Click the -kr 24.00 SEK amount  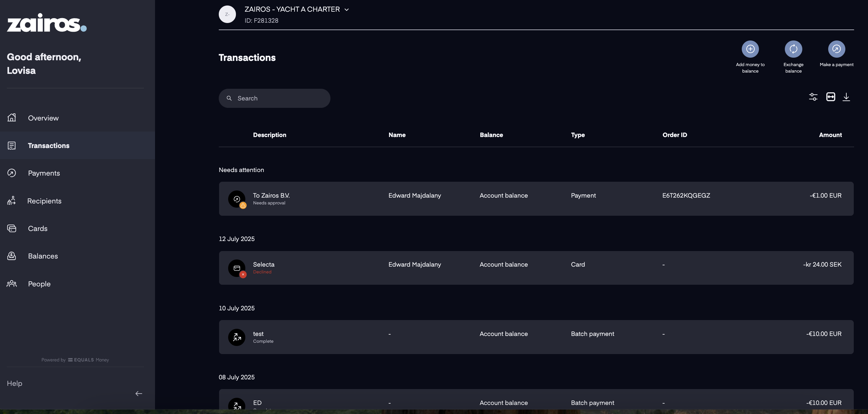point(822,265)
